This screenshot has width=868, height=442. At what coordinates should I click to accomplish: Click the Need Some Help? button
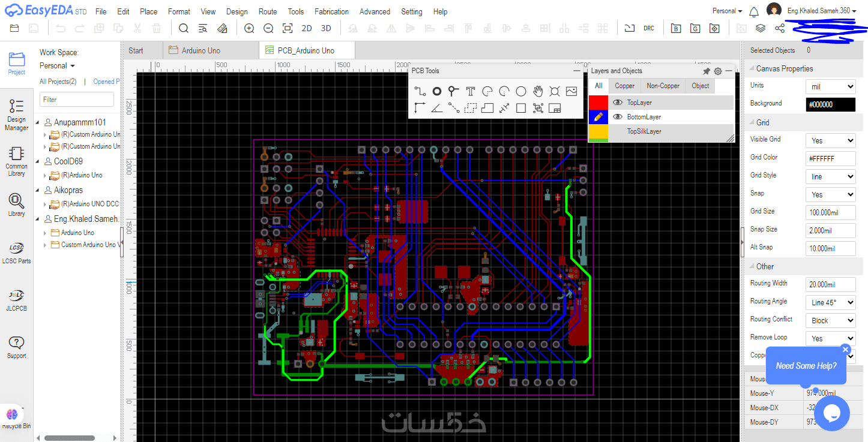[806, 365]
